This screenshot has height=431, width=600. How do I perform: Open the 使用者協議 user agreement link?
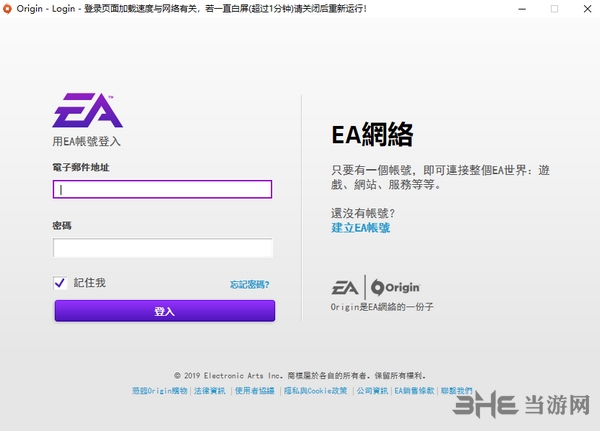pos(254,390)
